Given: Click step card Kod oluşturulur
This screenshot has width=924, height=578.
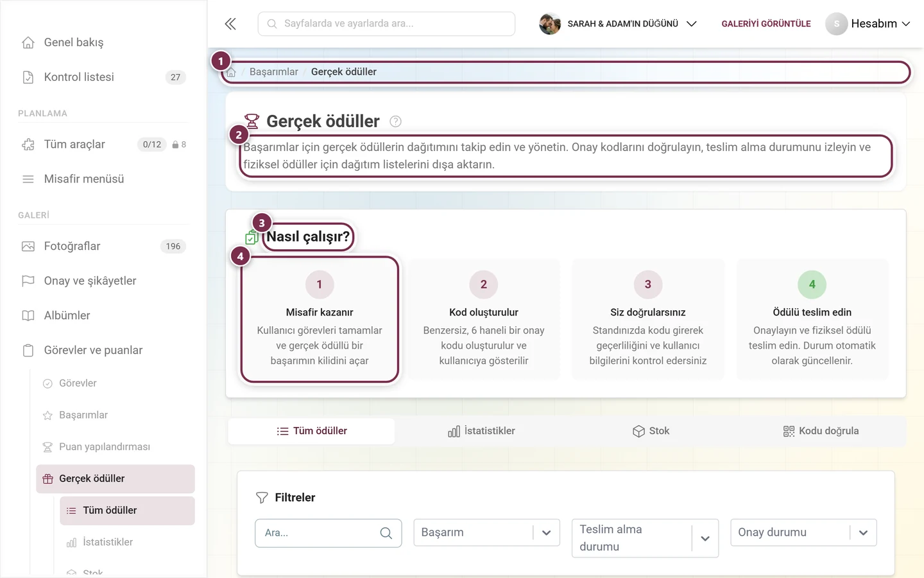Looking at the screenshot, I should [x=484, y=319].
